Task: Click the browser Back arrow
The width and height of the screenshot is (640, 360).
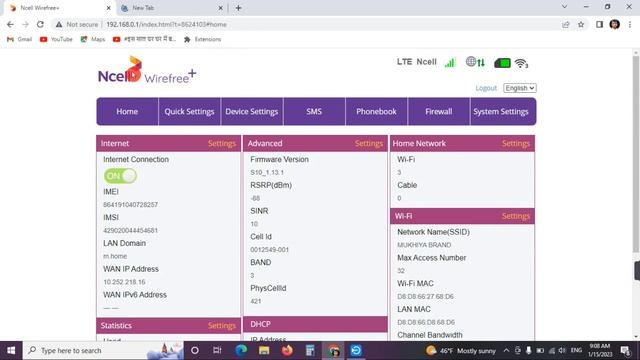Action: [10, 24]
